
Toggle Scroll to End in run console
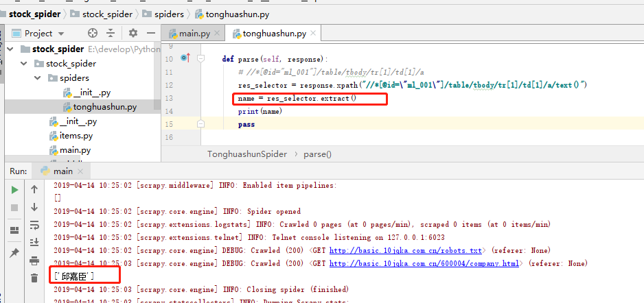(34, 242)
